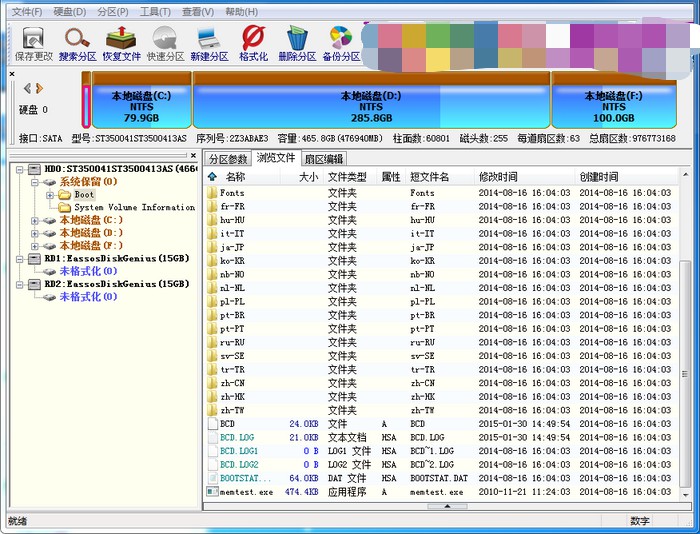Click the 格式化 format icon
700x534 pixels.
pyautogui.click(x=253, y=44)
